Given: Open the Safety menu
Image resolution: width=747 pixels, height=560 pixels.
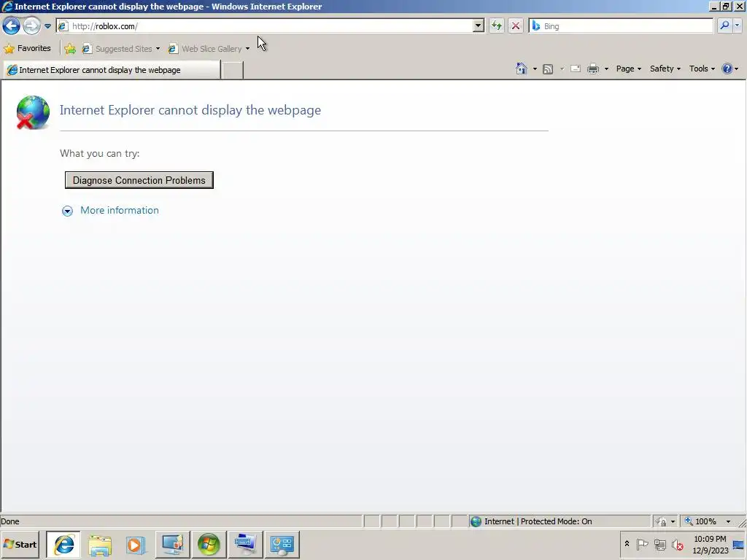Looking at the screenshot, I should click(665, 69).
